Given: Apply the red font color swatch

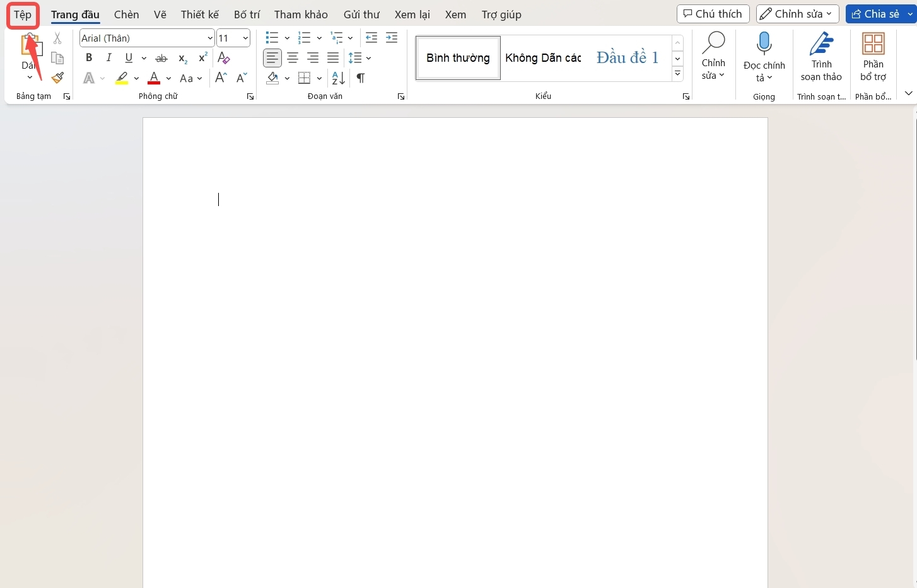Looking at the screenshot, I should coord(154,78).
